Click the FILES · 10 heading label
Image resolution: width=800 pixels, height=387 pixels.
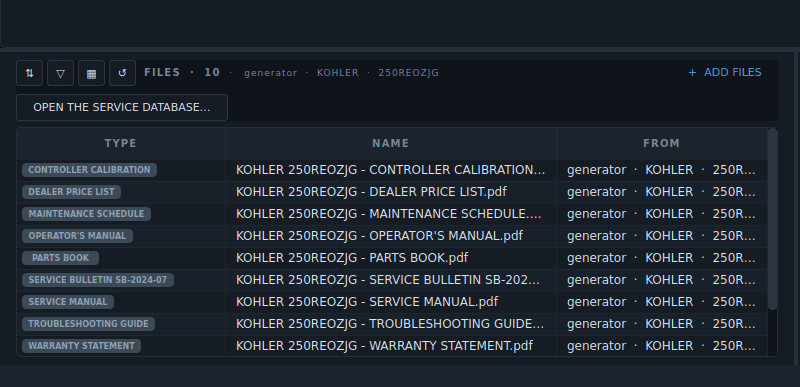[x=182, y=72]
